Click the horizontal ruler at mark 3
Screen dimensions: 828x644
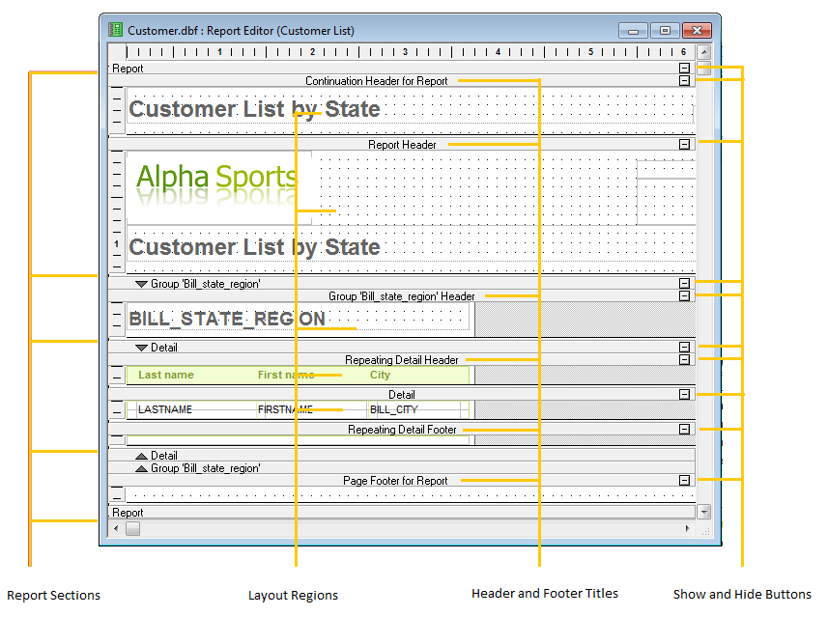pos(405,52)
